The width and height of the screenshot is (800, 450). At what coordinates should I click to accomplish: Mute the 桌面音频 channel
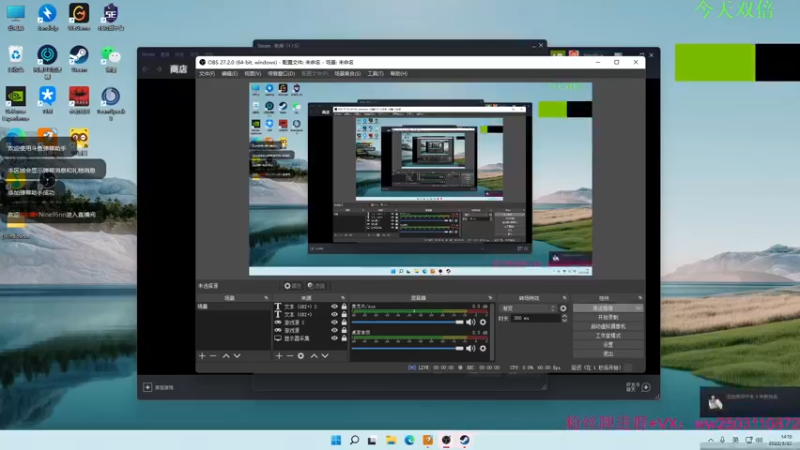tap(470, 348)
